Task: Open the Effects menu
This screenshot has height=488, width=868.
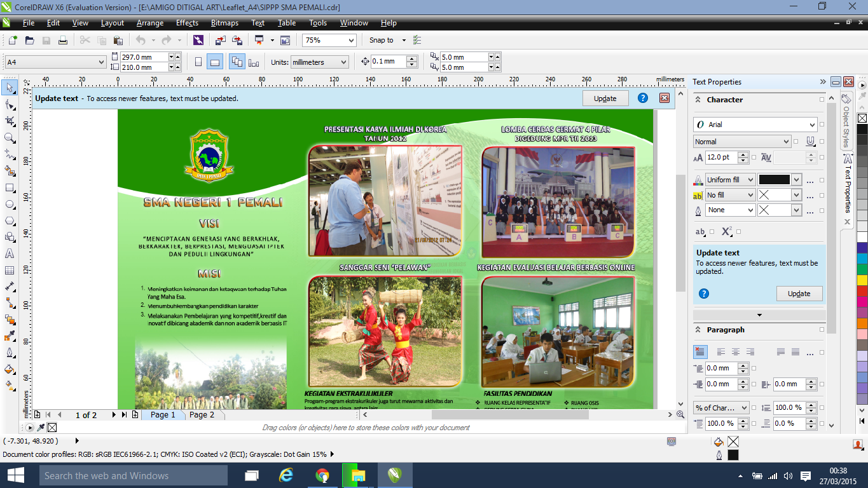Action: pyautogui.click(x=187, y=23)
